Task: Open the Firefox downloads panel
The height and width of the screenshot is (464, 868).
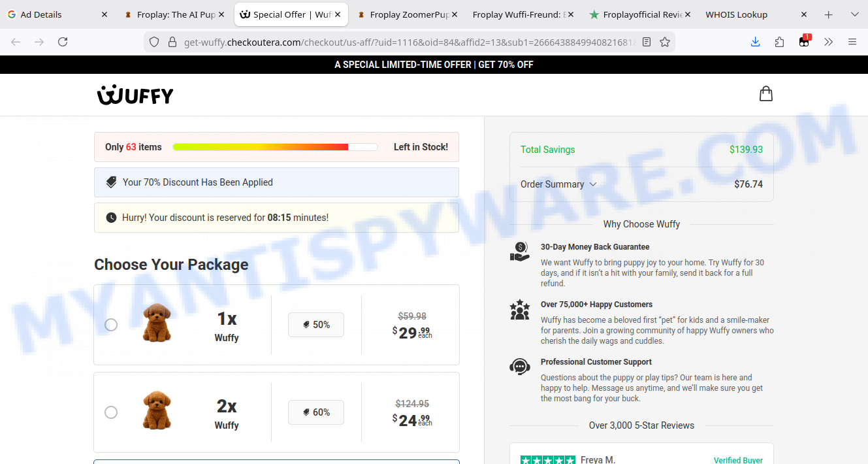Action: pyautogui.click(x=755, y=42)
